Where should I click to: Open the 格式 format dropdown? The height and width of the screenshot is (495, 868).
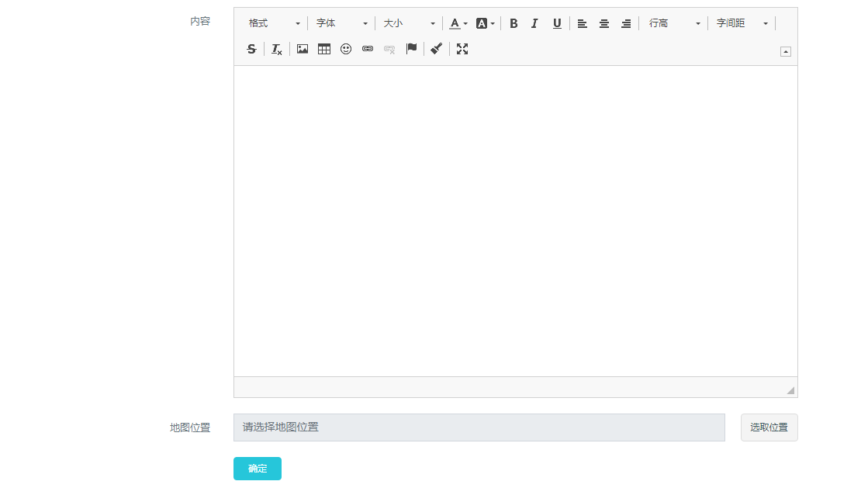[274, 23]
